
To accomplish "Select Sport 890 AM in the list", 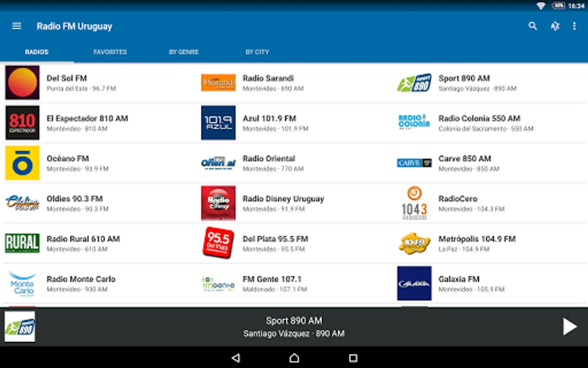I will click(x=464, y=78).
